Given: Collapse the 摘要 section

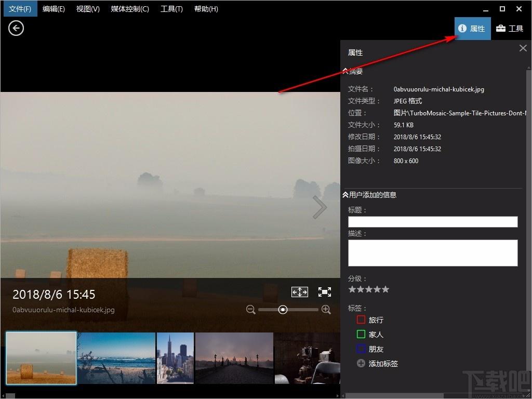Looking at the screenshot, I should click(x=353, y=71).
